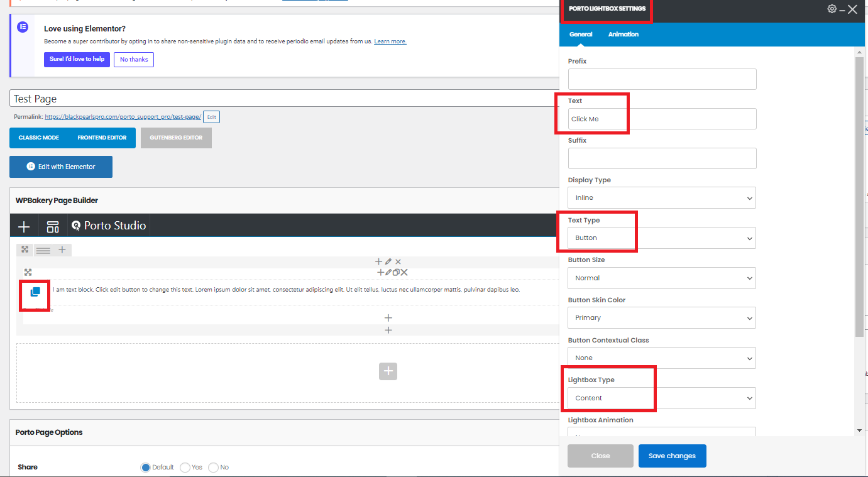Switch to Frontend Editor

pyautogui.click(x=102, y=138)
